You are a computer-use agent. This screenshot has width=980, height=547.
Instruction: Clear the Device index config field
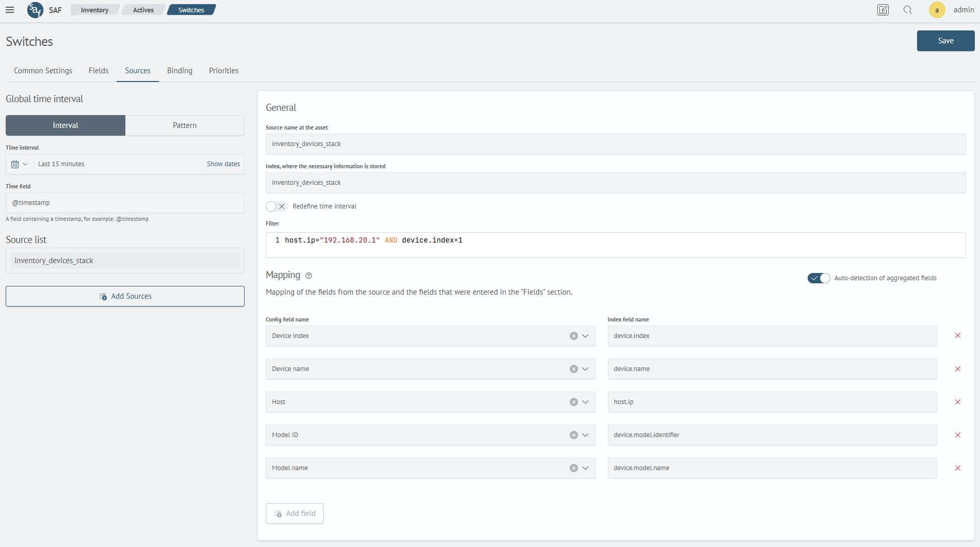573,336
